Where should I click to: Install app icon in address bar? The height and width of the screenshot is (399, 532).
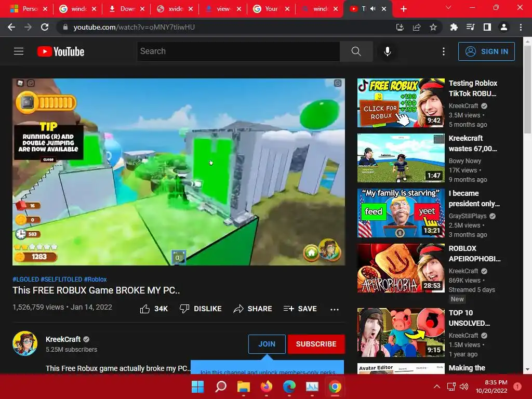coord(400,27)
